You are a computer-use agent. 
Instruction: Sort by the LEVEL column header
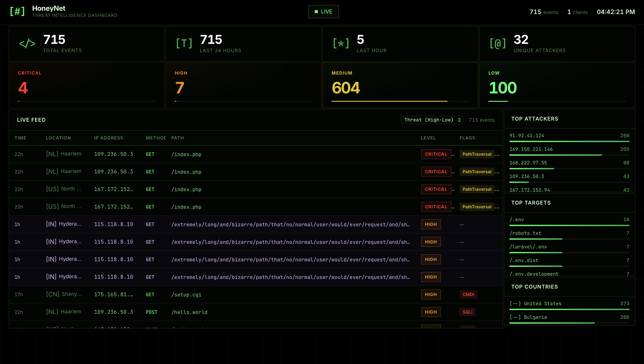(428, 138)
